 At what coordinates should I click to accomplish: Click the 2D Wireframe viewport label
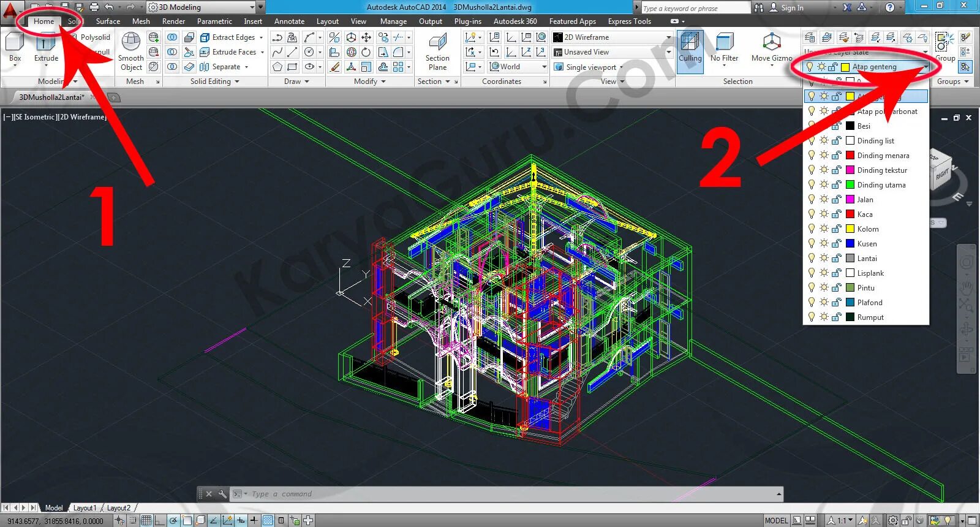click(83, 117)
